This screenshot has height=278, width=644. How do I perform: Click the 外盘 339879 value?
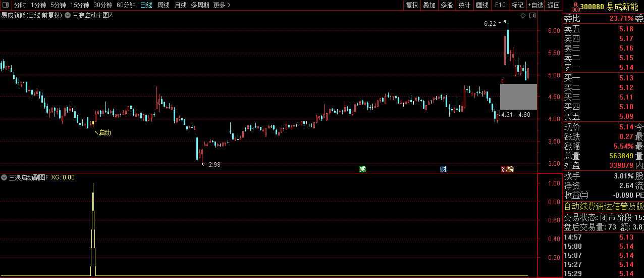pyautogui.click(x=621, y=166)
